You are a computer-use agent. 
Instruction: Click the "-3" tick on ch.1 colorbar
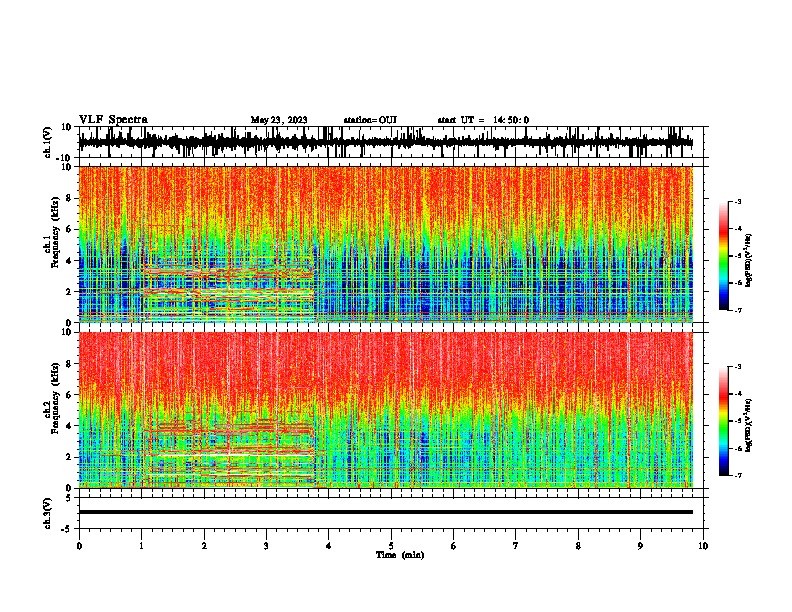point(737,201)
